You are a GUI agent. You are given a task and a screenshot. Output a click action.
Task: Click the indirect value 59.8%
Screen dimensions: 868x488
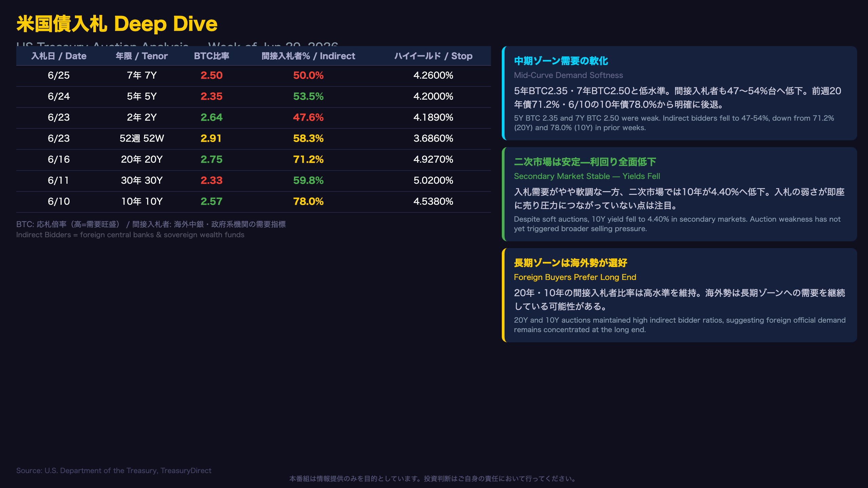click(308, 180)
